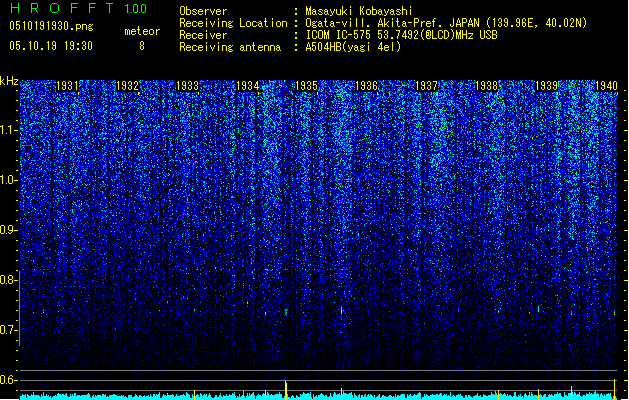Click the 0.6 kHz axis label

[x=8, y=380]
